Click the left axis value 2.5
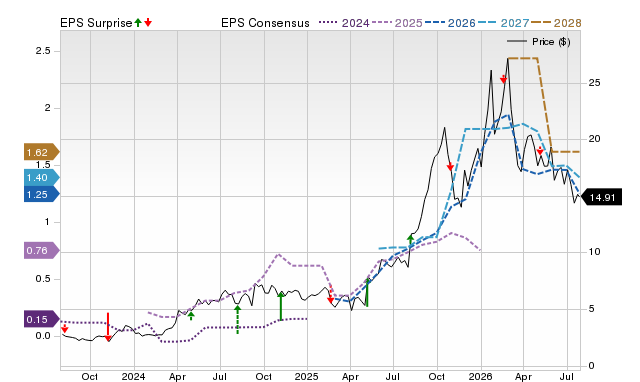Screen dimensions: 640x382 [43, 51]
